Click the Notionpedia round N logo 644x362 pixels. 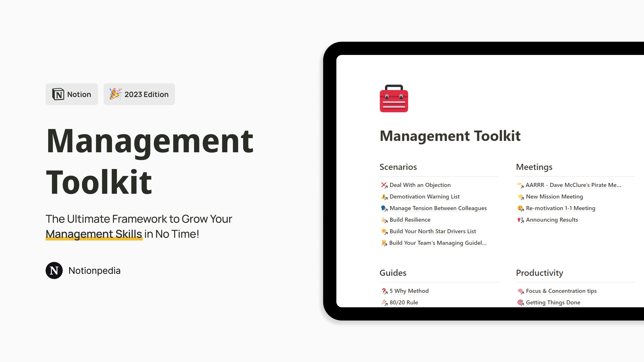click(x=54, y=270)
